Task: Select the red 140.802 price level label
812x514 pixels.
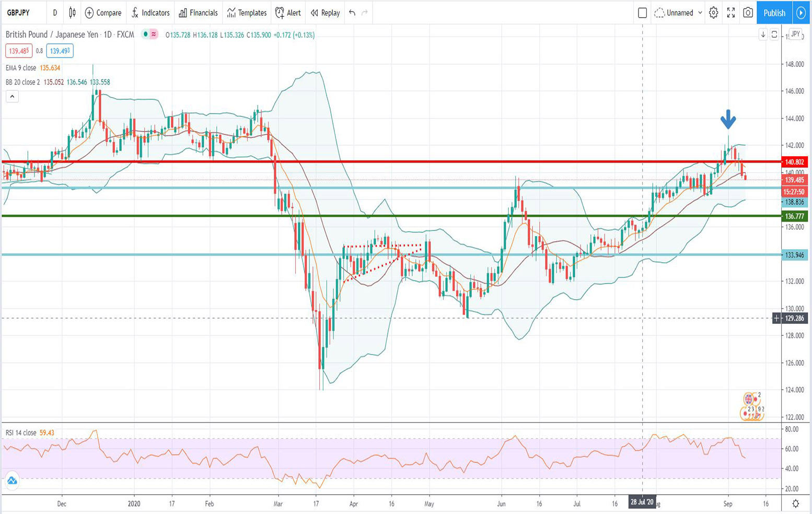Action: point(794,162)
